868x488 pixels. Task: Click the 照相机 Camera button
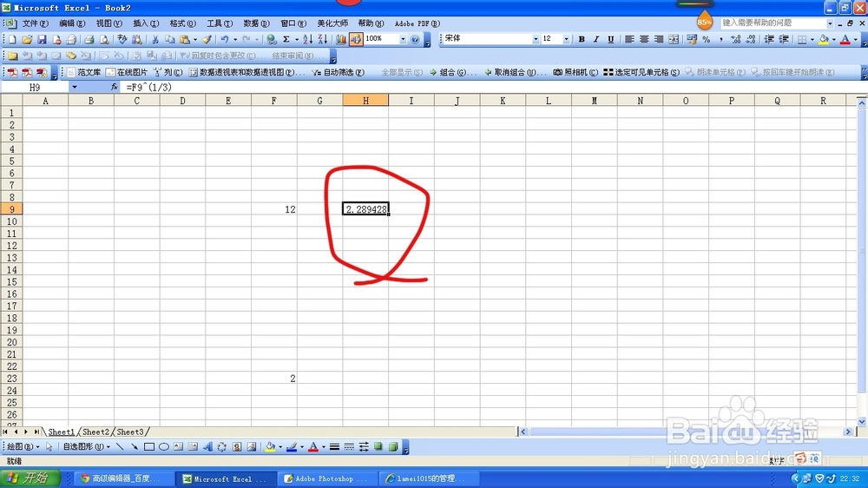click(575, 73)
